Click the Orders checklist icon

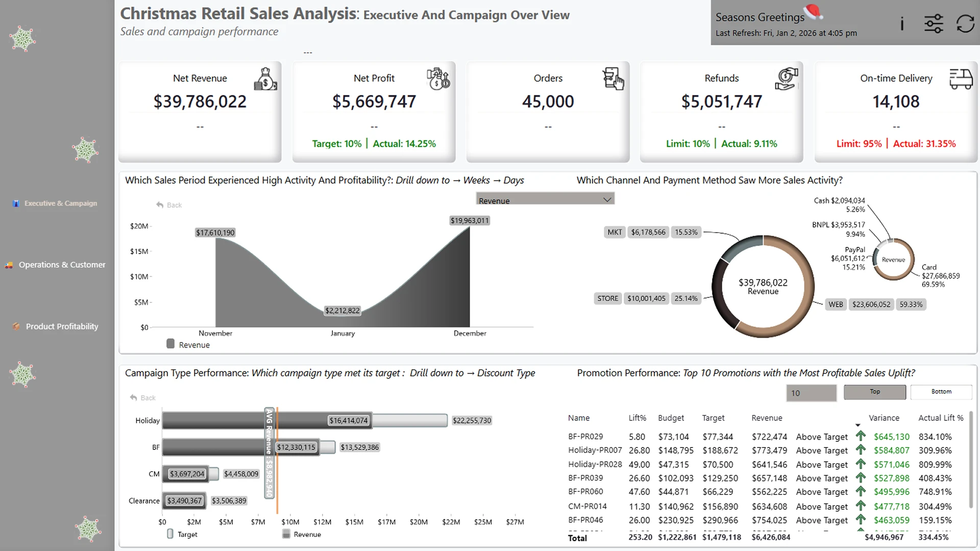613,79
